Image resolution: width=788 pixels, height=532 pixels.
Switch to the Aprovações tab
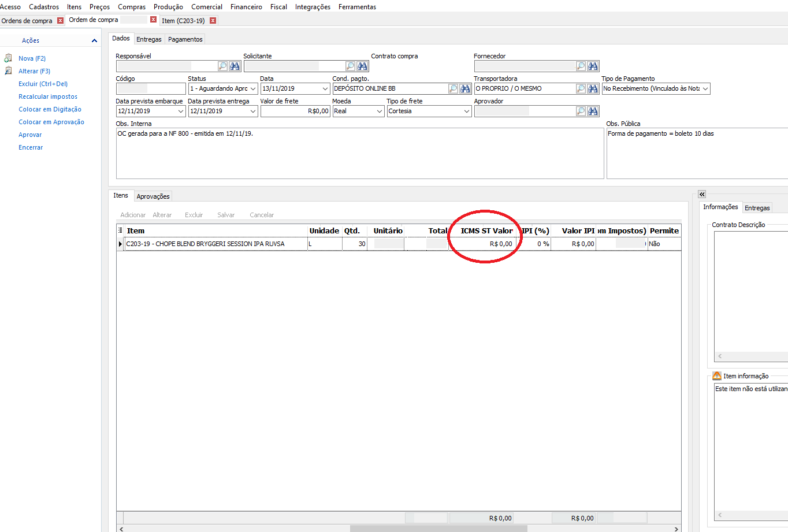coord(153,196)
